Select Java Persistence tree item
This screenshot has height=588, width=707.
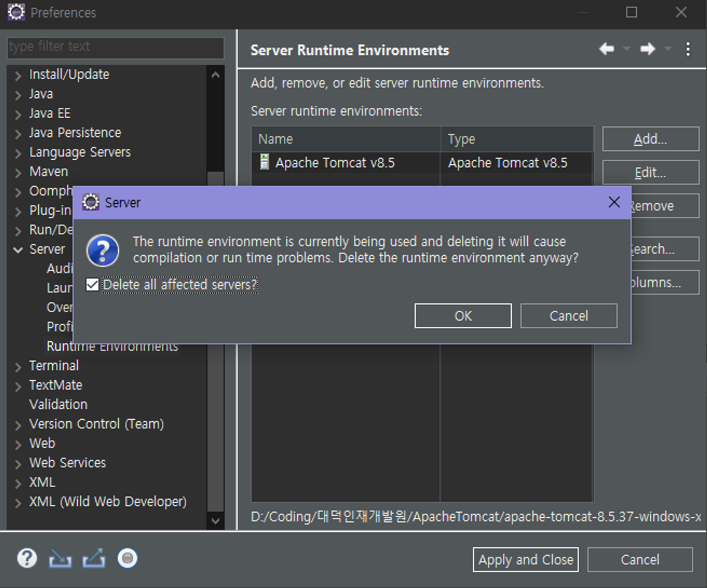pyautogui.click(x=75, y=133)
